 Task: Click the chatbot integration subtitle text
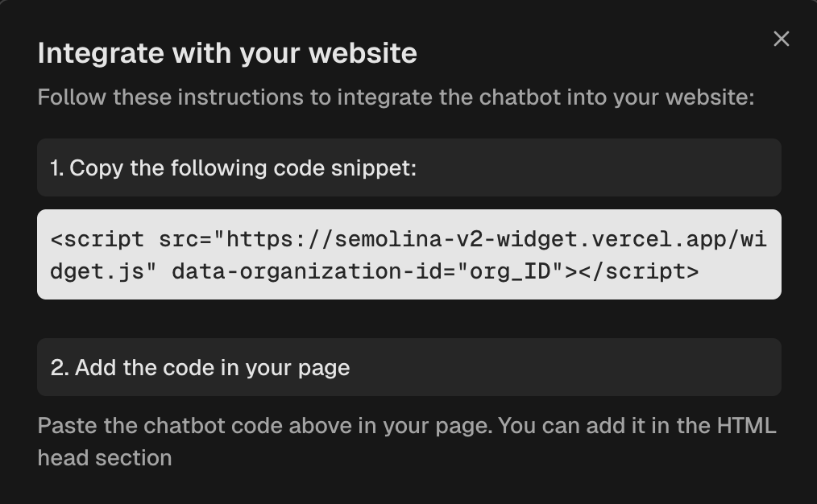tap(395, 97)
